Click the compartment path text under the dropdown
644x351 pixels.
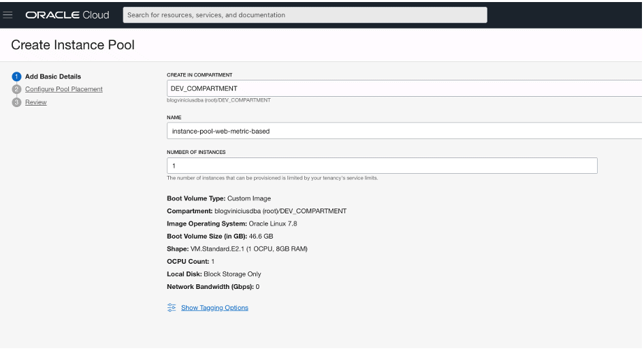pos(219,100)
